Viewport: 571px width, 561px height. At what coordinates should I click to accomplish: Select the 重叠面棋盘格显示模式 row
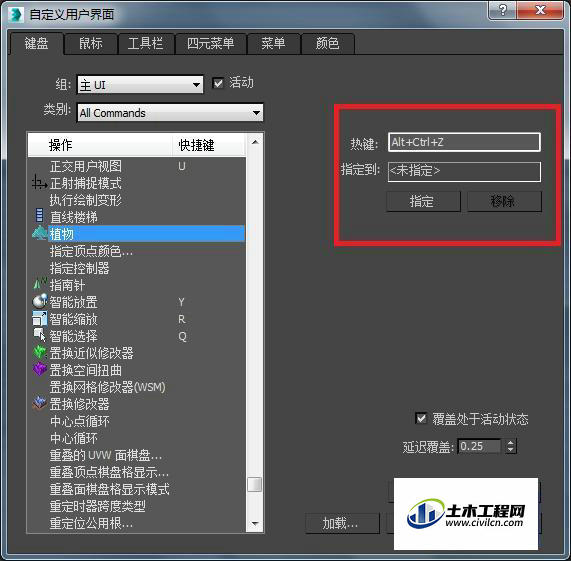pos(136,489)
